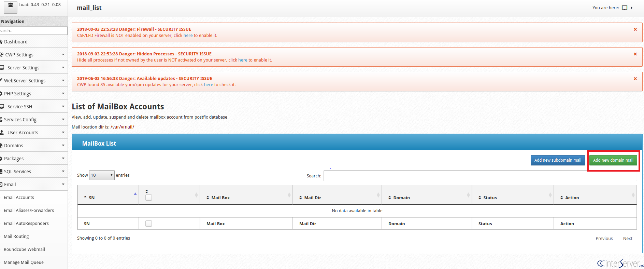Go to Dashboard in navigation
Viewport: 644px width, 269px height.
(x=16, y=42)
